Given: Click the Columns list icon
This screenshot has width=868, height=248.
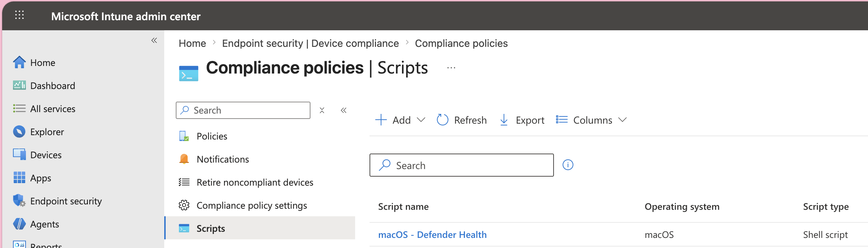Looking at the screenshot, I should 561,119.
